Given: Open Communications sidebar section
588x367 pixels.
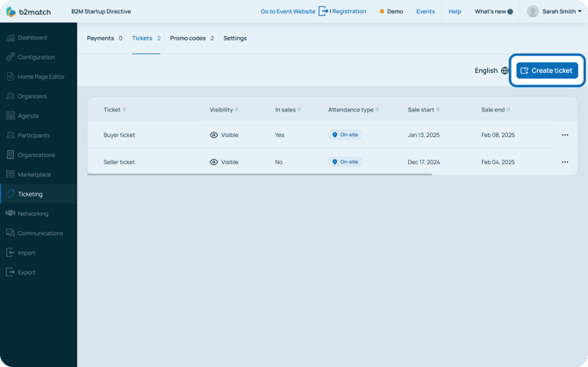Looking at the screenshot, I should (x=40, y=234).
